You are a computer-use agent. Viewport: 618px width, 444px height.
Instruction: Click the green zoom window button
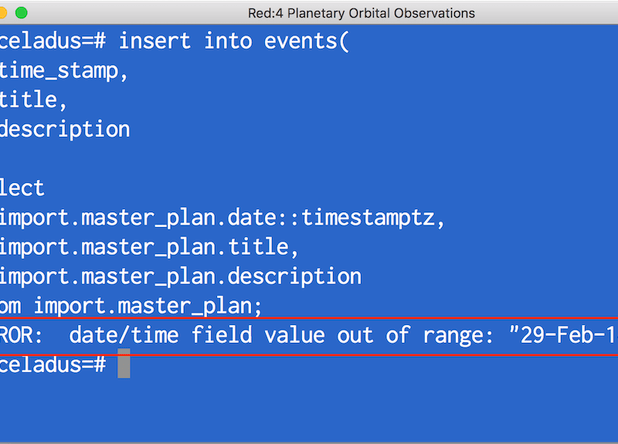[x=21, y=13]
